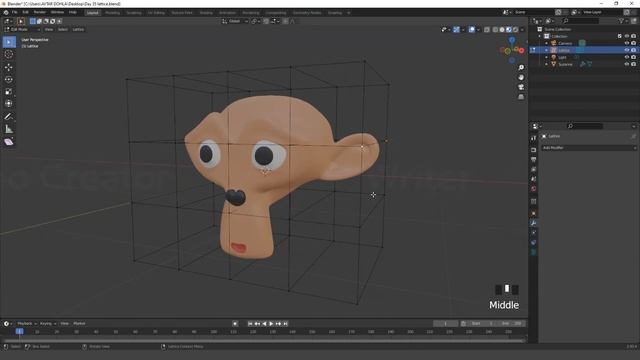640x360 pixels.
Task: Hide the Light object via eye icon
Action: 627,57
